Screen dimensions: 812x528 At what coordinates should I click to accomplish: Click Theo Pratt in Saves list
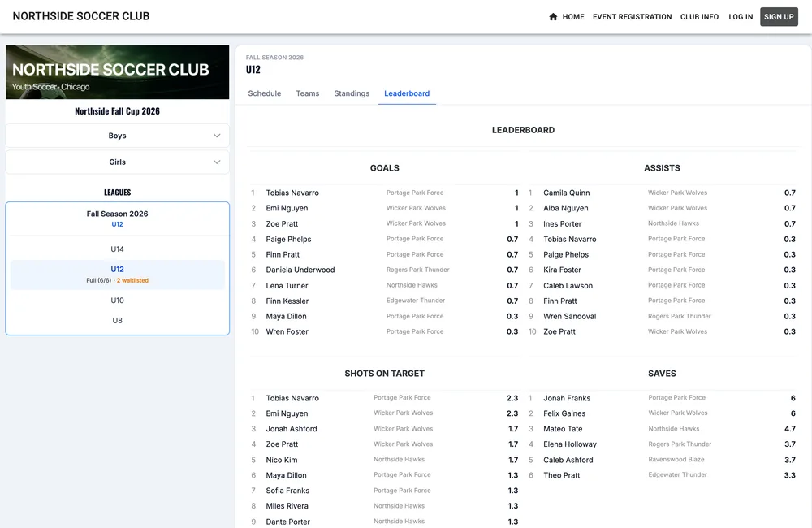tap(562, 475)
